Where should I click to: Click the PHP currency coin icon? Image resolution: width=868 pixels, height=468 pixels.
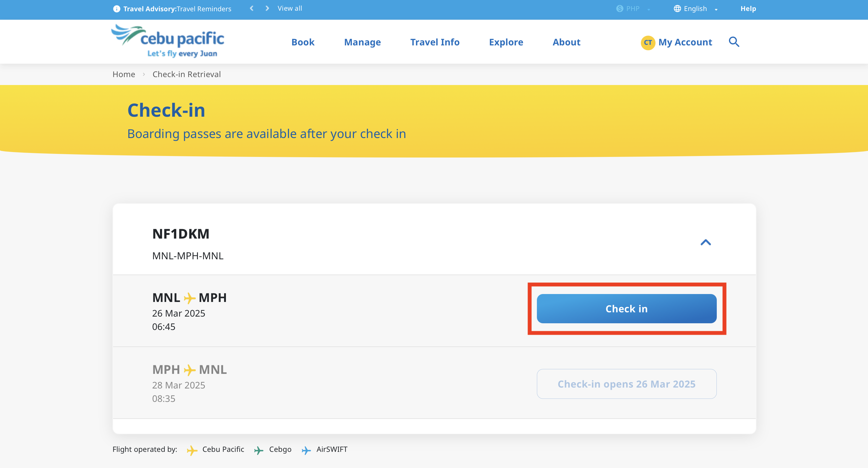619,9
